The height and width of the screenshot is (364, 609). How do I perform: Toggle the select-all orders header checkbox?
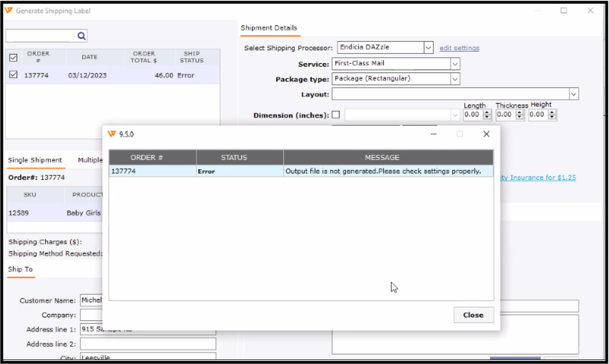click(x=14, y=58)
